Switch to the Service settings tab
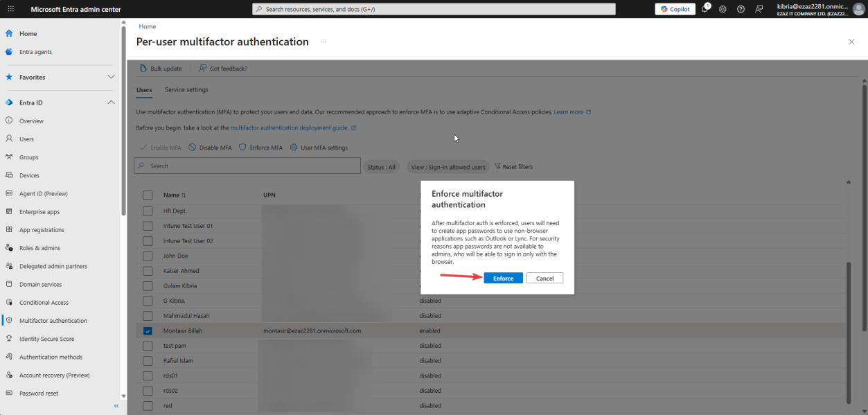Screen dimensions: 868x415 pos(186,90)
